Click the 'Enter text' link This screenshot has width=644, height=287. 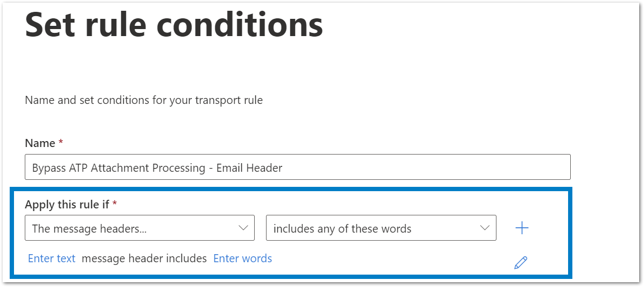52,258
